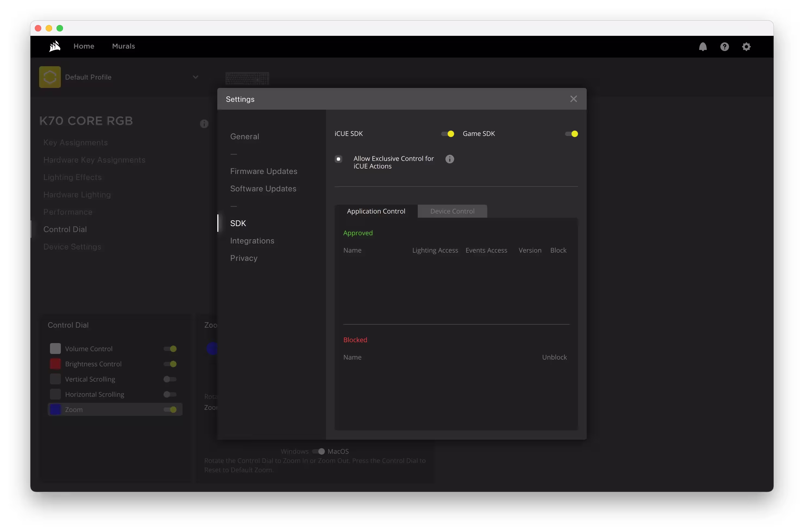The width and height of the screenshot is (804, 532).
Task: Open the Home tab
Action: [x=84, y=46]
